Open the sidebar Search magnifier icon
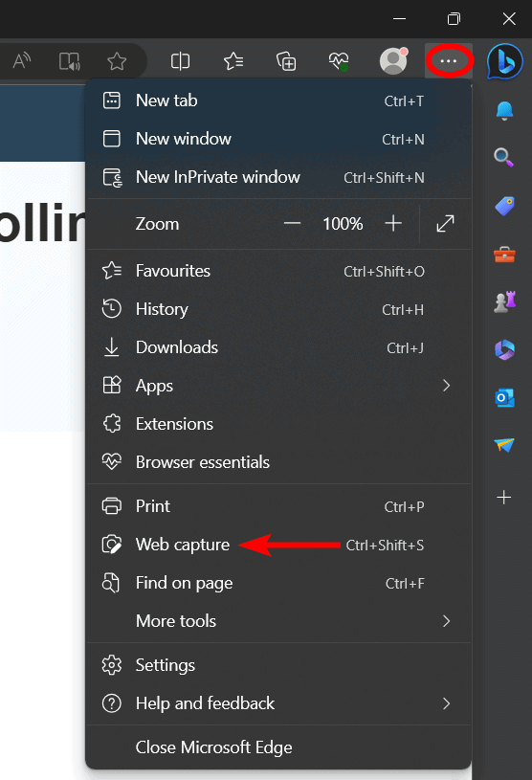The width and height of the screenshot is (532, 780). click(503, 157)
